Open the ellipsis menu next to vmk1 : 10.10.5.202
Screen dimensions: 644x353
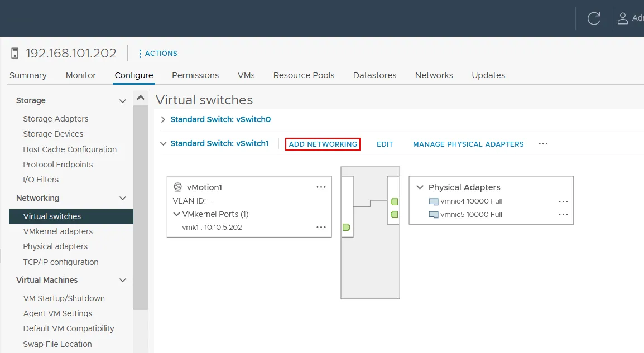click(x=321, y=227)
